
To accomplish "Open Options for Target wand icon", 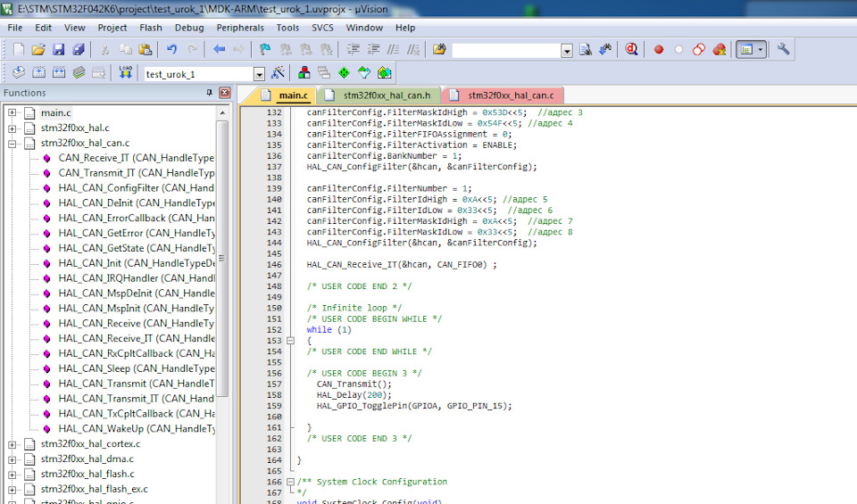I will 278,73.
